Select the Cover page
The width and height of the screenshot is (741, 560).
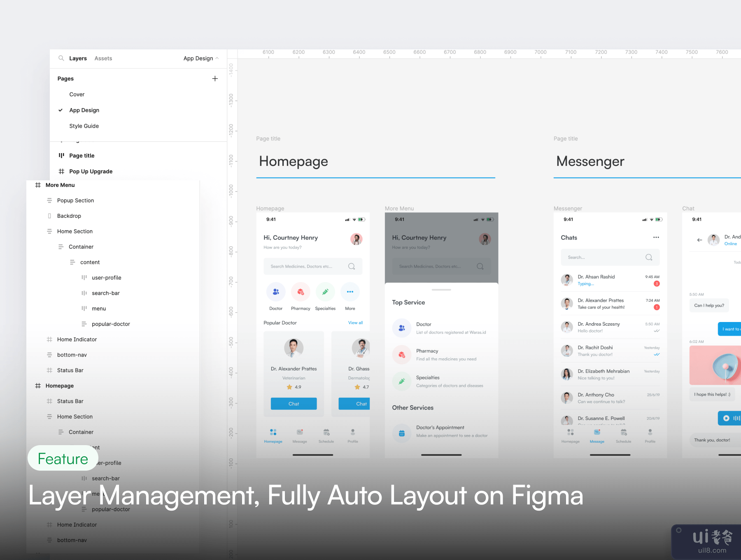[77, 94]
